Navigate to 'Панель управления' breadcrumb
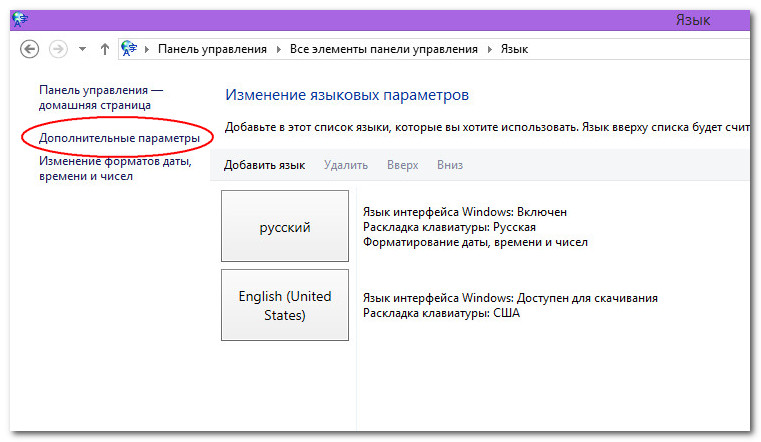 coord(210,49)
